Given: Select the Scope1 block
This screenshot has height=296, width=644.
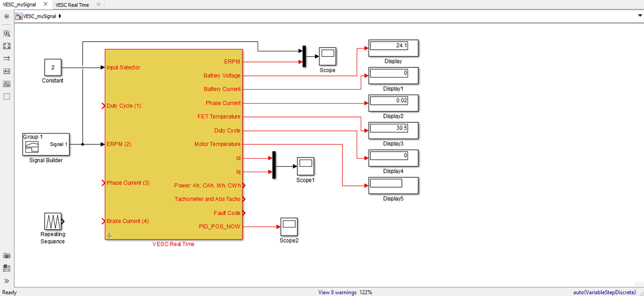Looking at the screenshot, I should tap(305, 166).
